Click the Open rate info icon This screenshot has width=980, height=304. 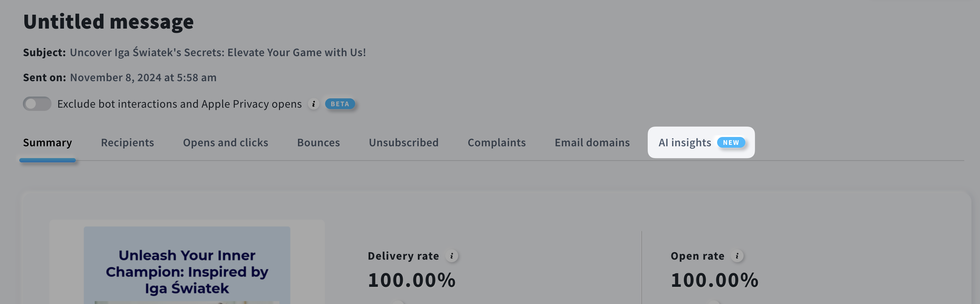click(737, 256)
